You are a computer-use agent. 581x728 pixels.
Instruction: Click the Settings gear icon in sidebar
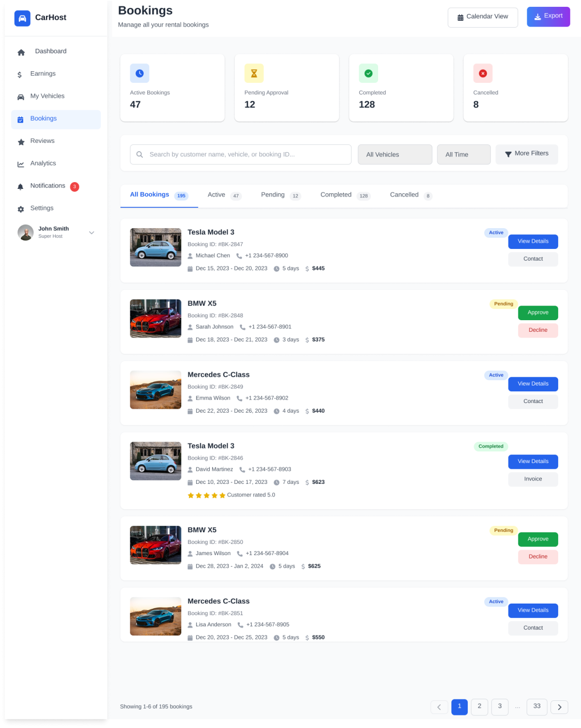[21, 209]
